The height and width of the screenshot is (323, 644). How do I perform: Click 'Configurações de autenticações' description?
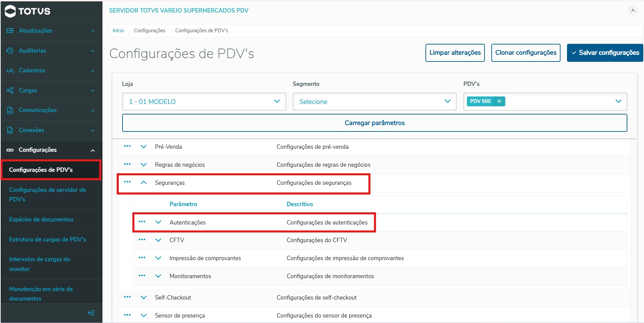pyautogui.click(x=327, y=222)
